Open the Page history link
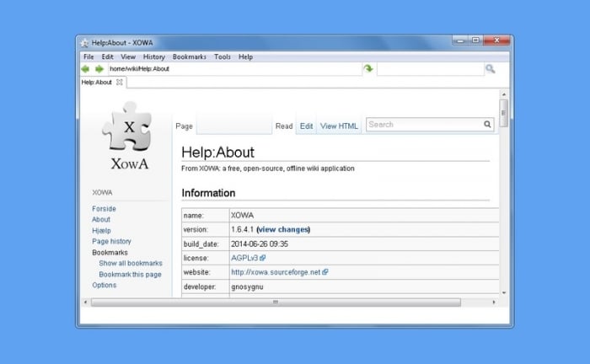Screen dimensions: 590x364 click(x=111, y=242)
